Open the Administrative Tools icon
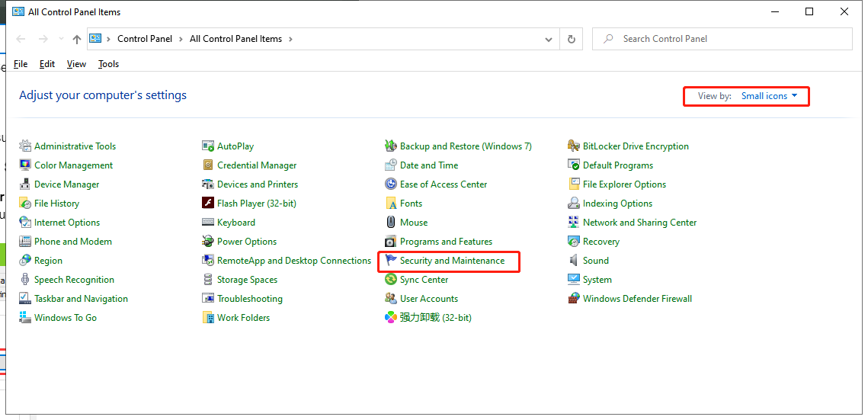868x420 pixels. coord(25,146)
